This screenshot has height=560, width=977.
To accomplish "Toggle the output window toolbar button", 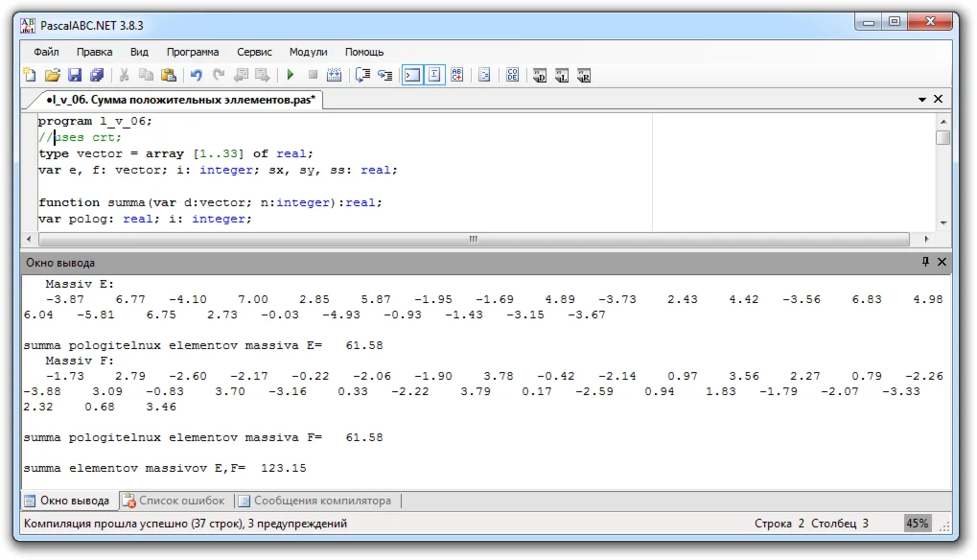I will (x=411, y=75).
